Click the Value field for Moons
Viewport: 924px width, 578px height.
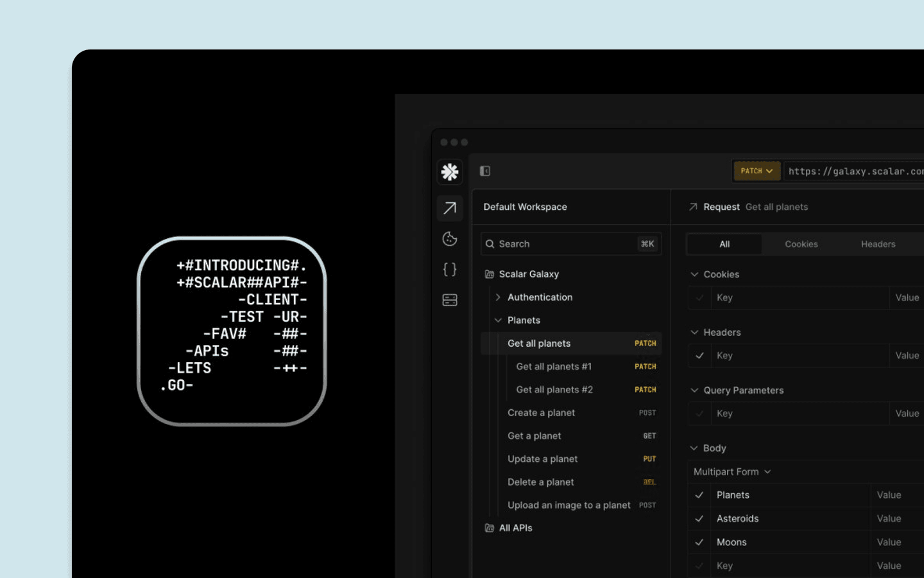(898, 542)
